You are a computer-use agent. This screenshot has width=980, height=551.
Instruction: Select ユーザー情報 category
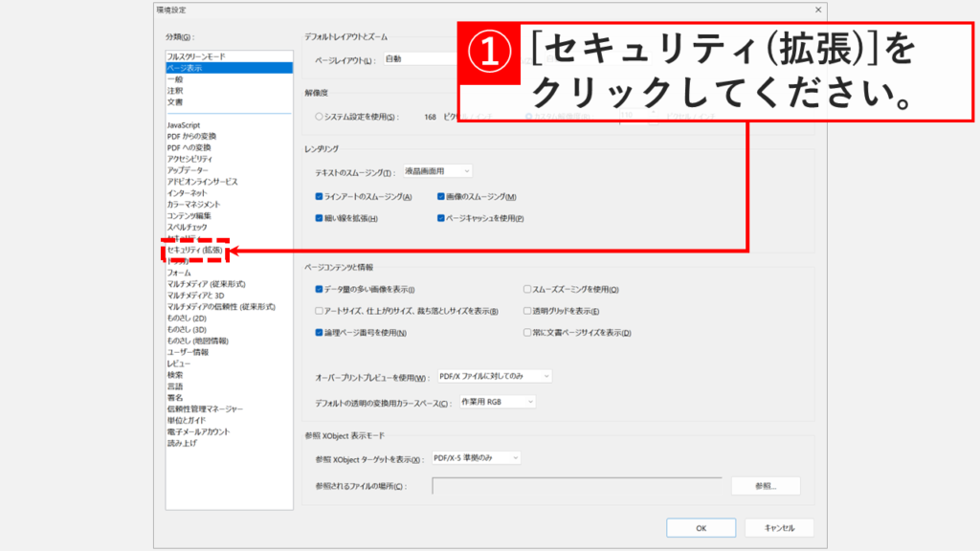189,352
